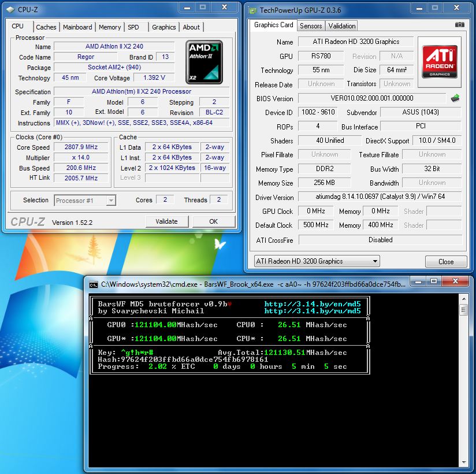This screenshot has height=474, width=476.
Task: Click the Multiplier value x 14.0
Action: pyautogui.click(x=81, y=157)
